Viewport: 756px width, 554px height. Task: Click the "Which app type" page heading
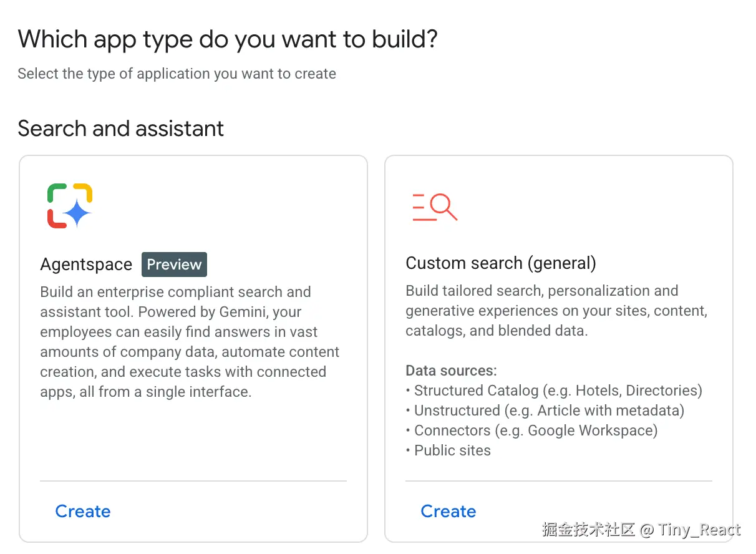pos(228,39)
